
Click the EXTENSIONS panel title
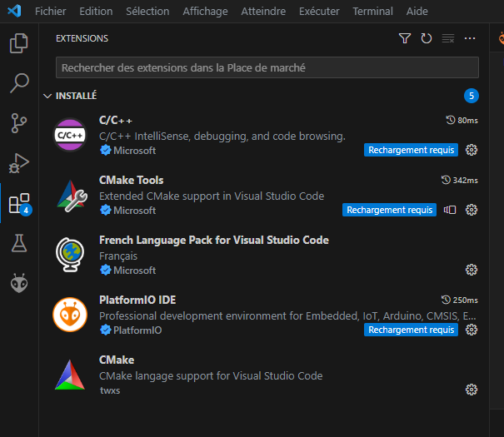[82, 38]
